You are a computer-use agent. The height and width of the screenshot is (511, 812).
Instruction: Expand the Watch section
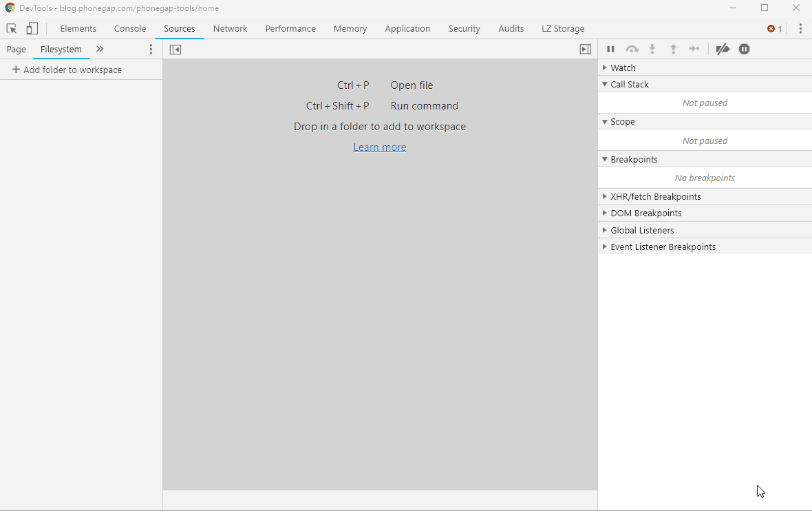pyautogui.click(x=623, y=67)
